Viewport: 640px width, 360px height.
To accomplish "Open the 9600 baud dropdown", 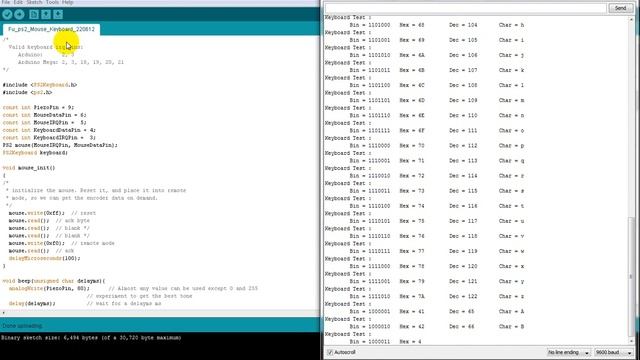I will pos(614,352).
